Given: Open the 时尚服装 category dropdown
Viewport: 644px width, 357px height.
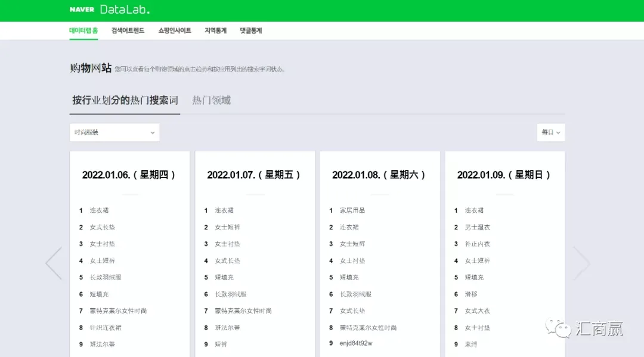Looking at the screenshot, I should pos(114,132).
